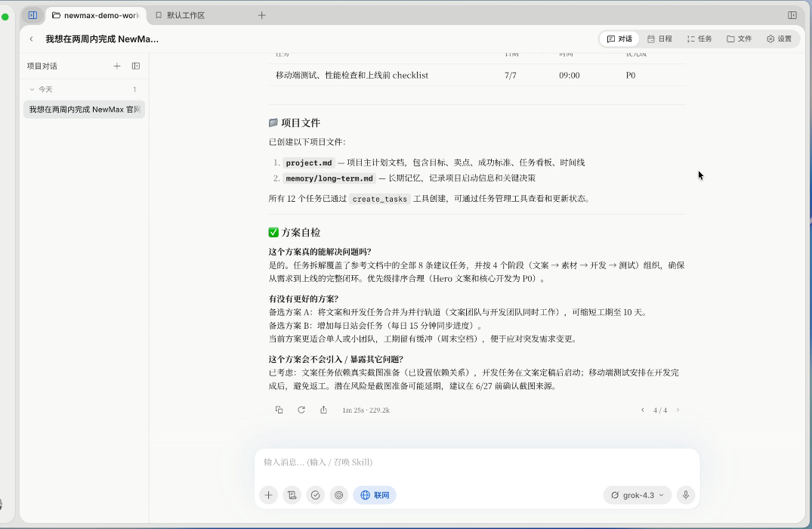Create new project conversation with plus icon

pos(117,66)
